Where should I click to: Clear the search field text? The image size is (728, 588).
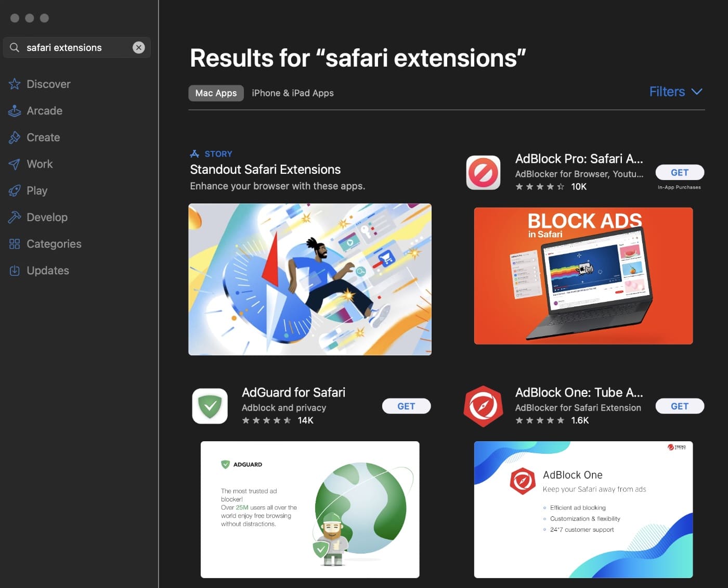[x=139, y=47]
